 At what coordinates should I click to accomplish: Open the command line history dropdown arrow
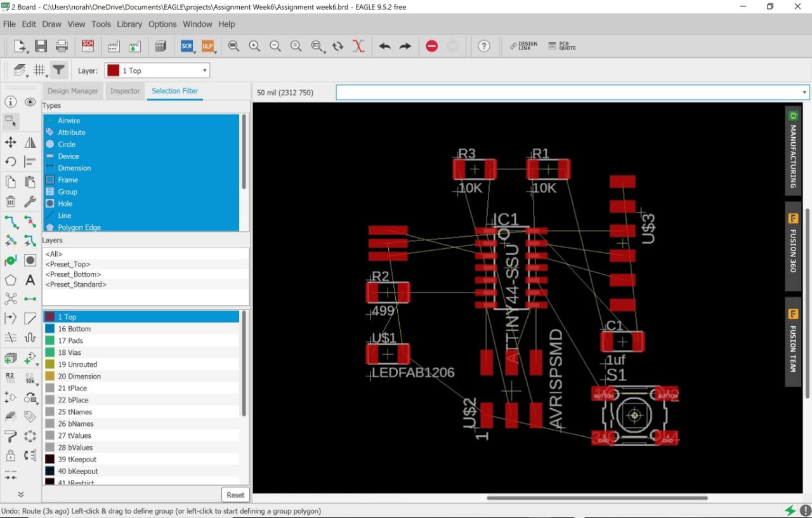point(804,92)
